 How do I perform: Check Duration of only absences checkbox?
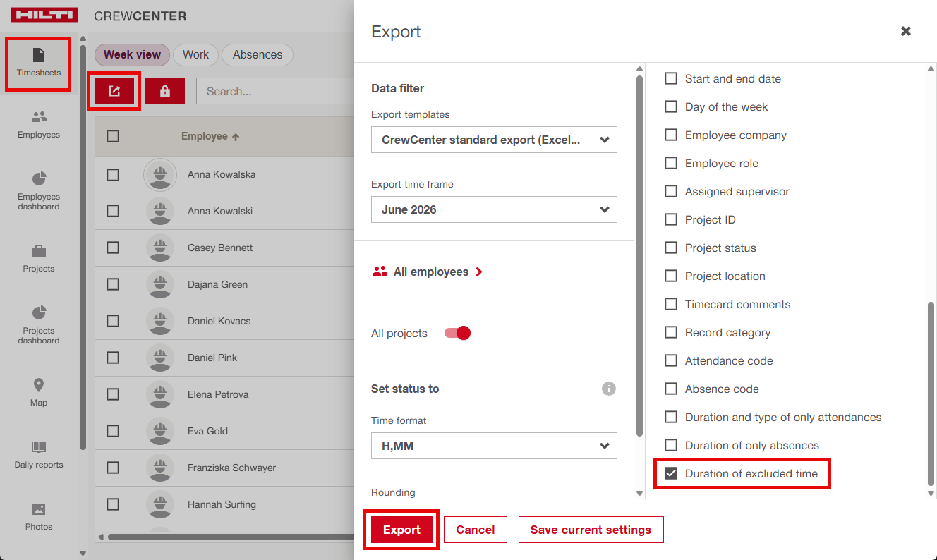pyautogui.click(x=671, y=445)
